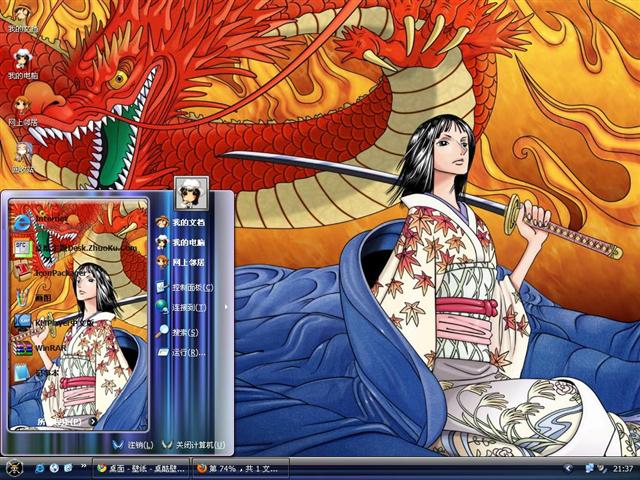Open the 我的电脑 desktop icon
This screenshot has height=480, width=640.
point(23,64)
